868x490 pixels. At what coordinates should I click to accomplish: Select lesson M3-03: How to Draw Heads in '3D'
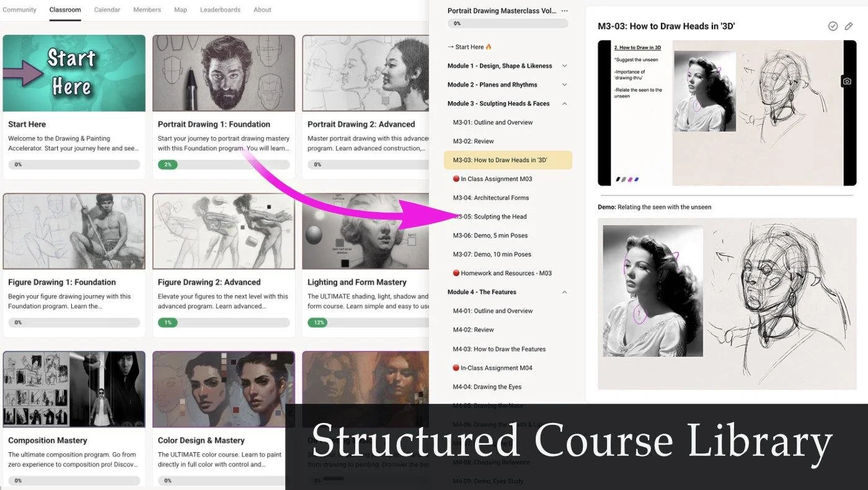click(508, 160)
